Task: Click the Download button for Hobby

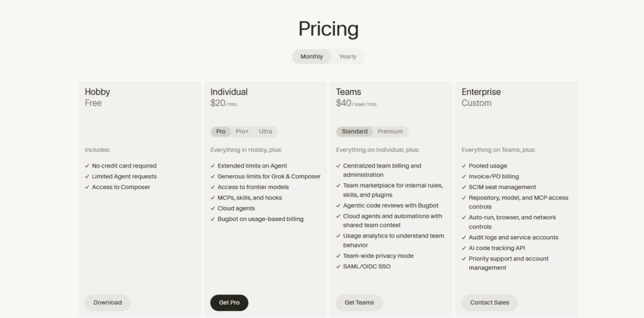Action: (108, 303)
